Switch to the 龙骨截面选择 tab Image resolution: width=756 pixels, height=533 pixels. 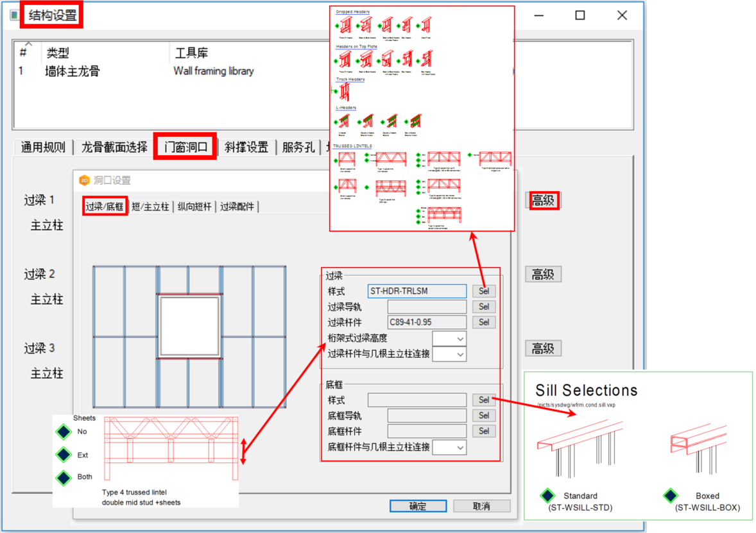click(x=114, y=147)
